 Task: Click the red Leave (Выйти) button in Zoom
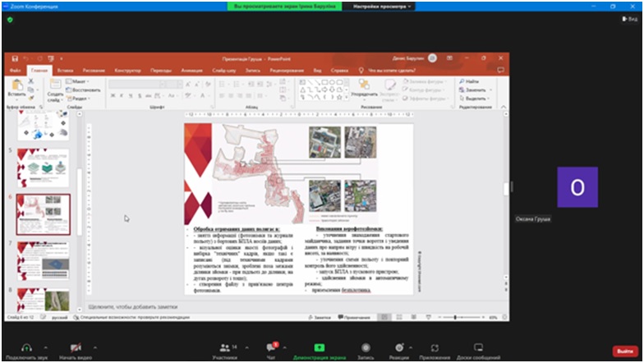[x=624, y=352]
